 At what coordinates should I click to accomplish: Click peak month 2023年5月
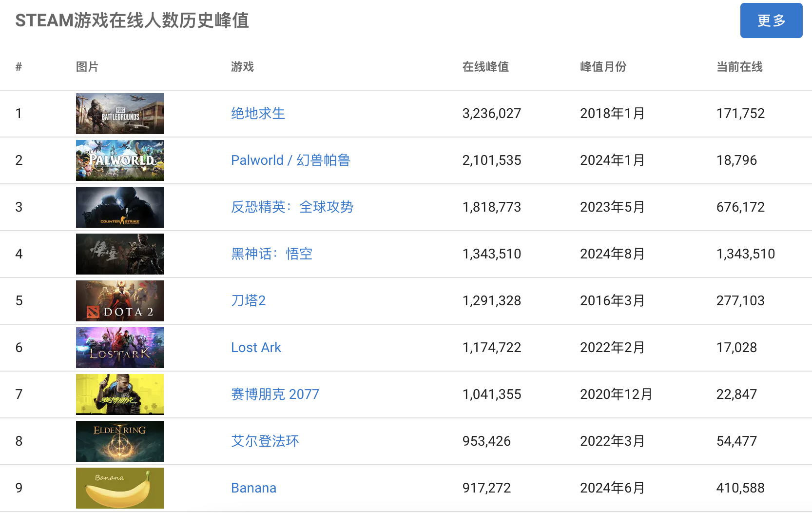[612, 207]
